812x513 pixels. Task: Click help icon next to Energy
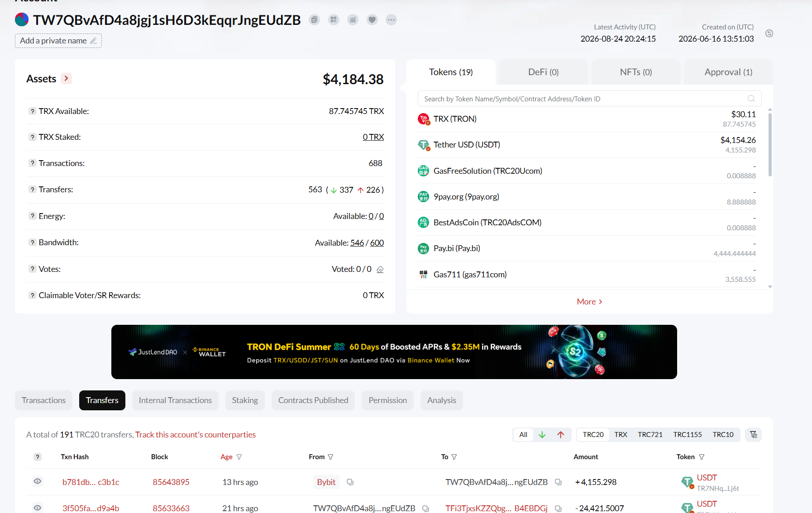click(33, 216)
